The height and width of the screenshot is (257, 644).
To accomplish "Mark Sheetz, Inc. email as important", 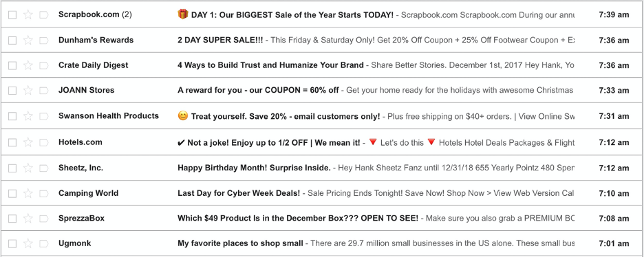I will [43, 168].
